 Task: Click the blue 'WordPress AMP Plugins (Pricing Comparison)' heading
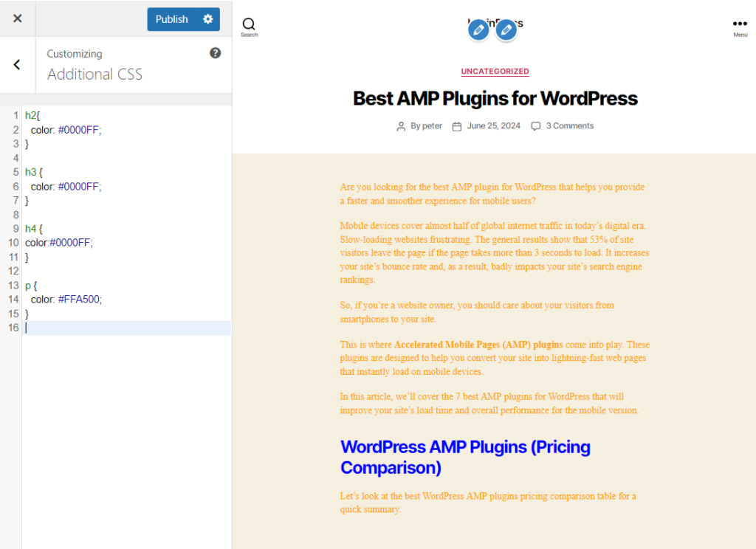tap(465, 457)
